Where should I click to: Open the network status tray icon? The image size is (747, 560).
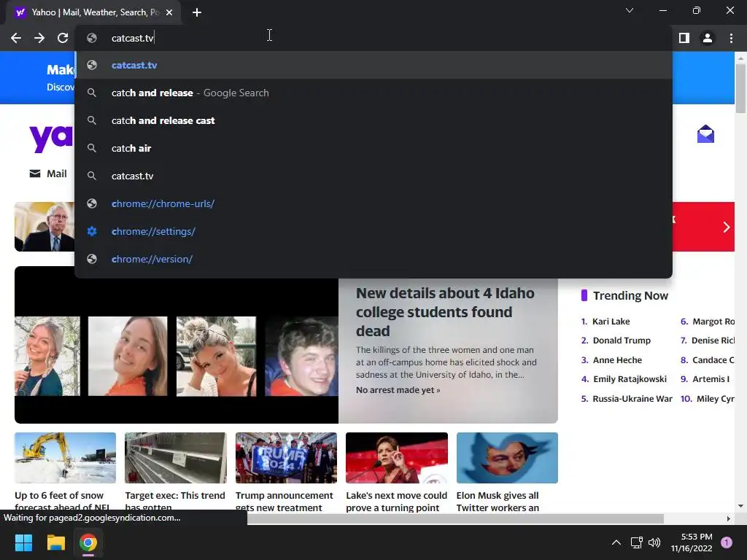point(636,542)
